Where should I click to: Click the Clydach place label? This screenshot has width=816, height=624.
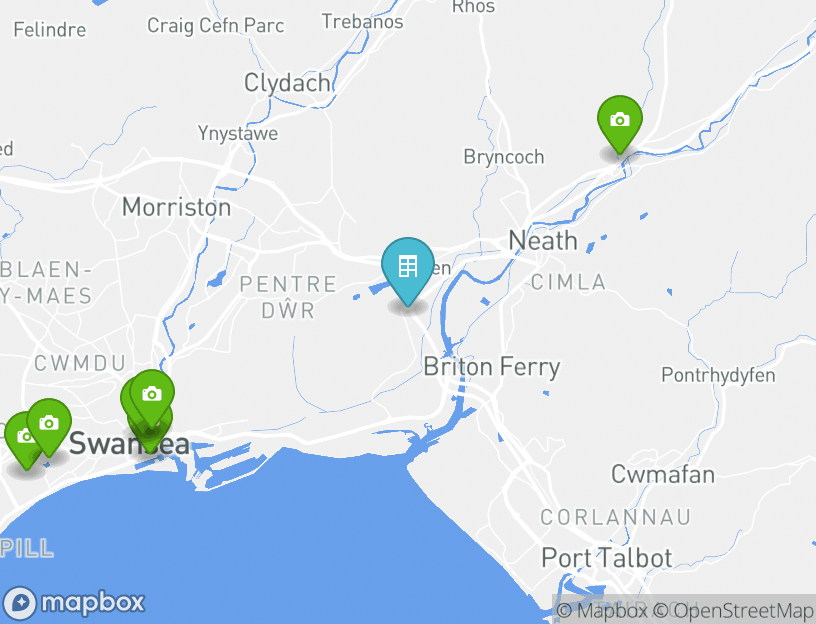point(287,83)
